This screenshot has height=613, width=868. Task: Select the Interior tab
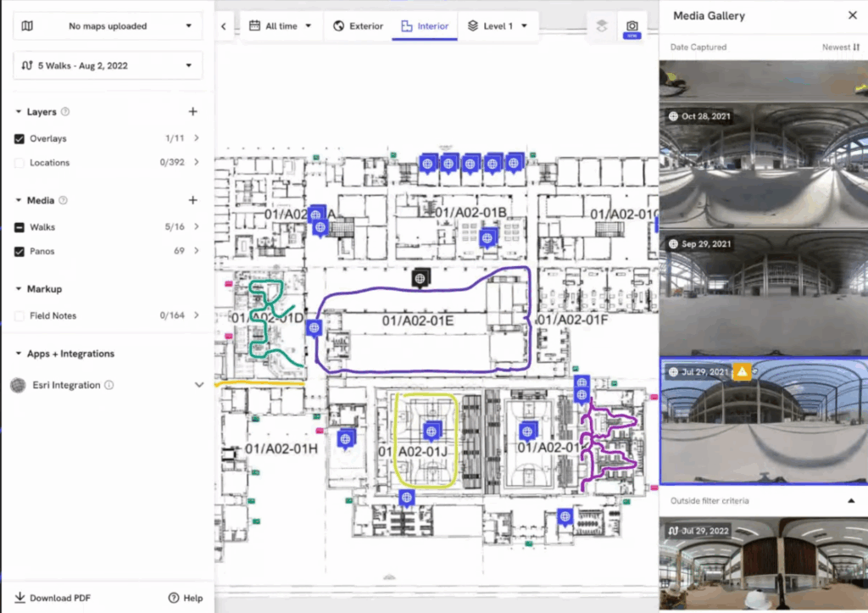pyautogui.click(x=425, y=26)
